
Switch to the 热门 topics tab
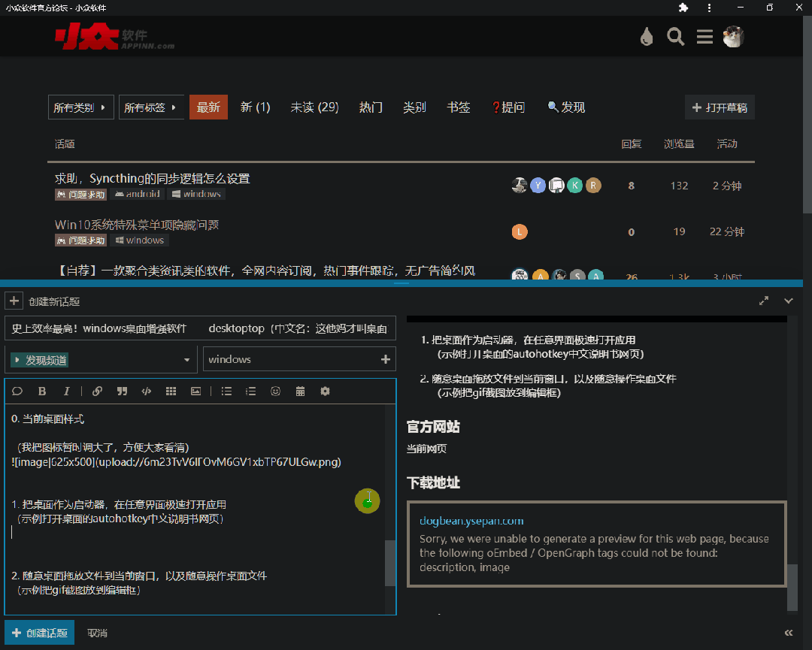(370, 107)
